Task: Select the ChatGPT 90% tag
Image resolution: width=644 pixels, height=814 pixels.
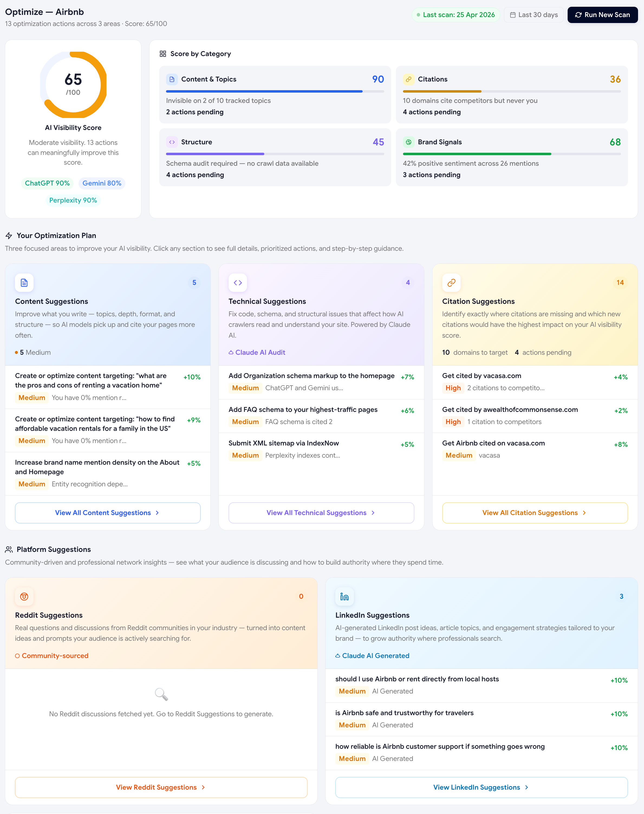Action: coord(47,183)
